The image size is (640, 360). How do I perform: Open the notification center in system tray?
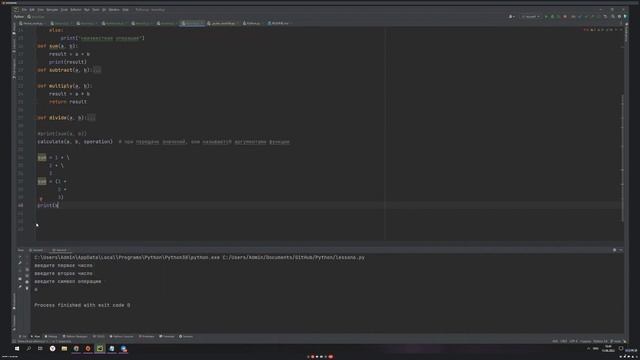click(x=621, y=349)
